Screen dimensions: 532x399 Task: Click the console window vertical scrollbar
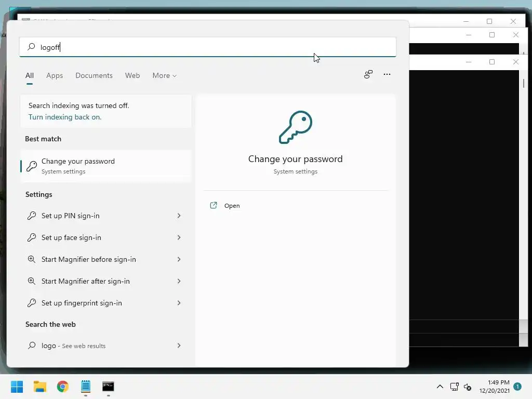(x=524, y=208)
